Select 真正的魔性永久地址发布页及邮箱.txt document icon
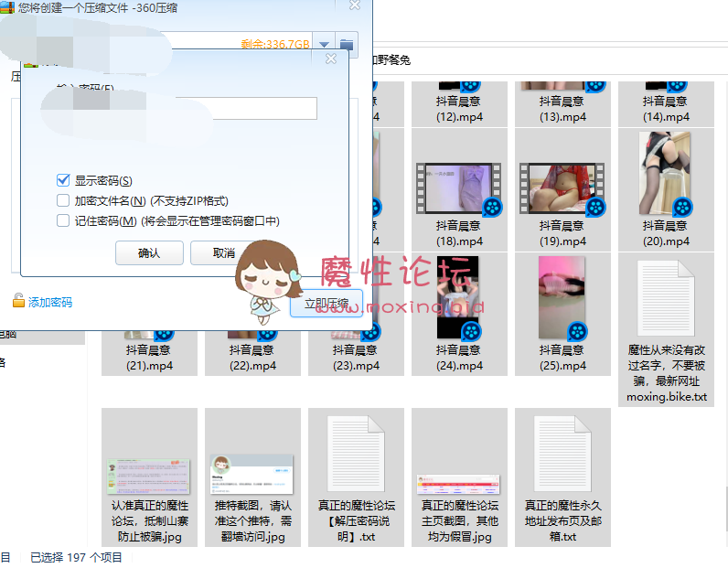The width and height of the screenshot is (728, 568). pos(562,454)
